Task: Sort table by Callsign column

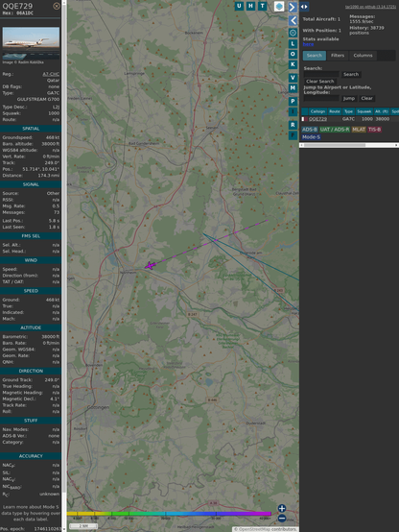Action: pyautogui.click(x=317, y=111)
